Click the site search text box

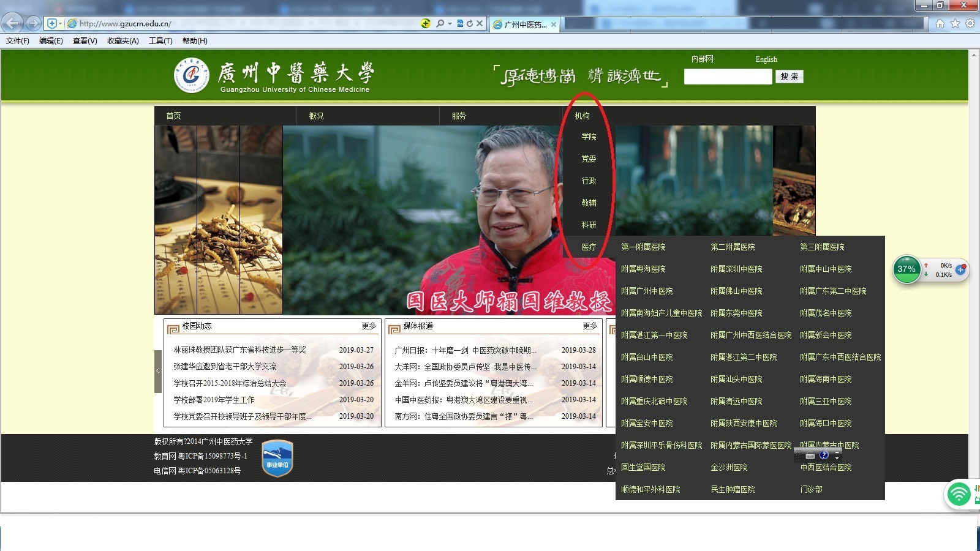pos(728,77)
